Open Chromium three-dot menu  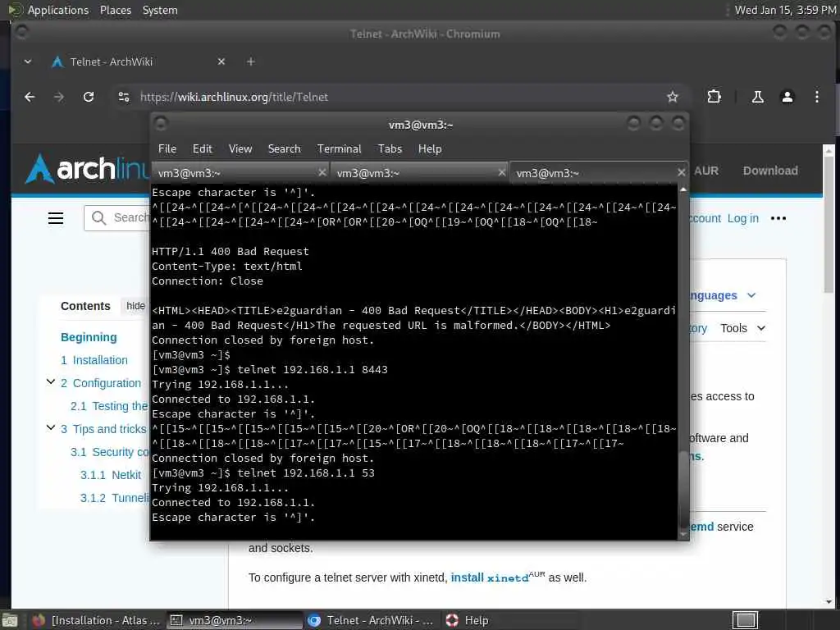(x=816, y=97)
